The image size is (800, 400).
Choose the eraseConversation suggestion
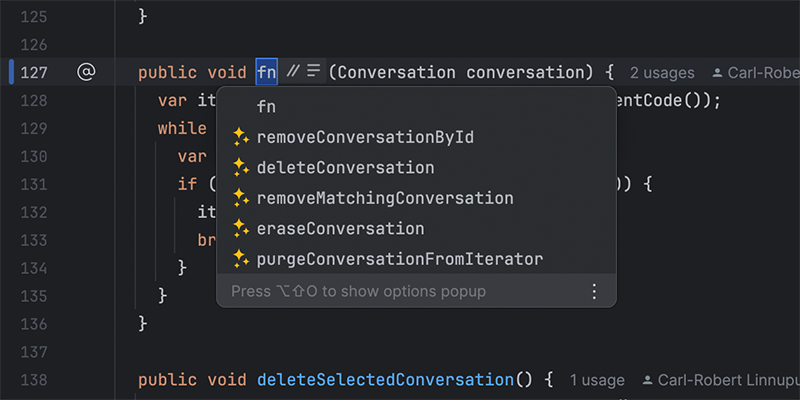(x=340, y=228)
